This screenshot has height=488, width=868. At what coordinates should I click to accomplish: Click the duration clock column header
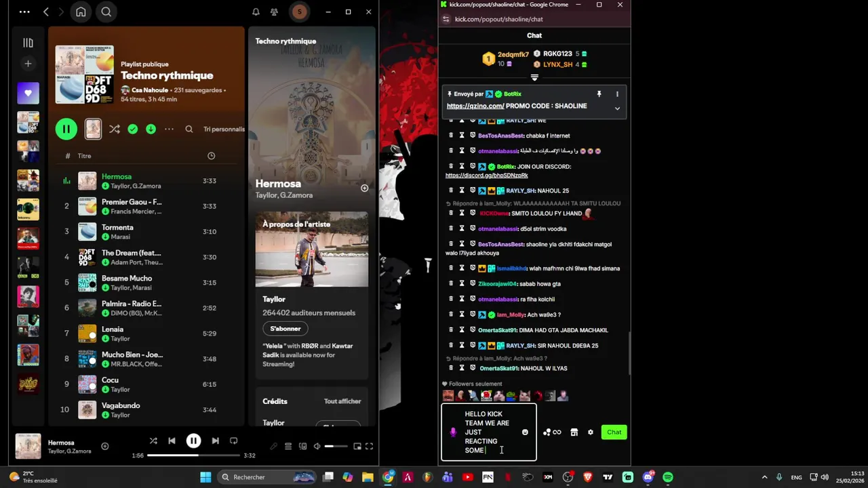click(211, 156)
